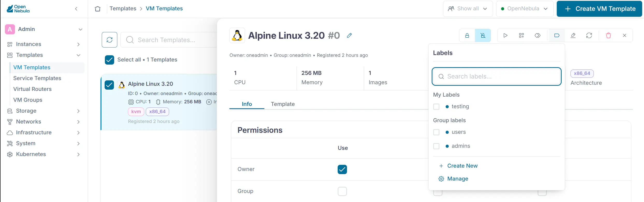This screenshot has width=644, height=202.
Task: Open VM Groups in sidebar
Action: tap(28, 100)
